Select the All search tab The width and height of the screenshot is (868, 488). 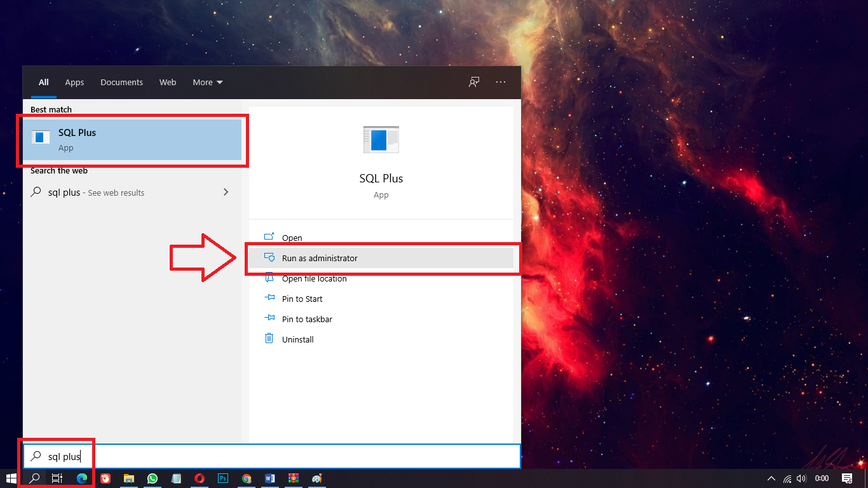tap(44, 82)
